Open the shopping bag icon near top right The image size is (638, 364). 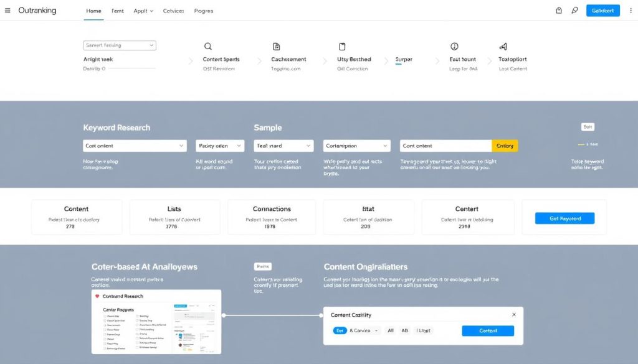click(x=559, y=11)
